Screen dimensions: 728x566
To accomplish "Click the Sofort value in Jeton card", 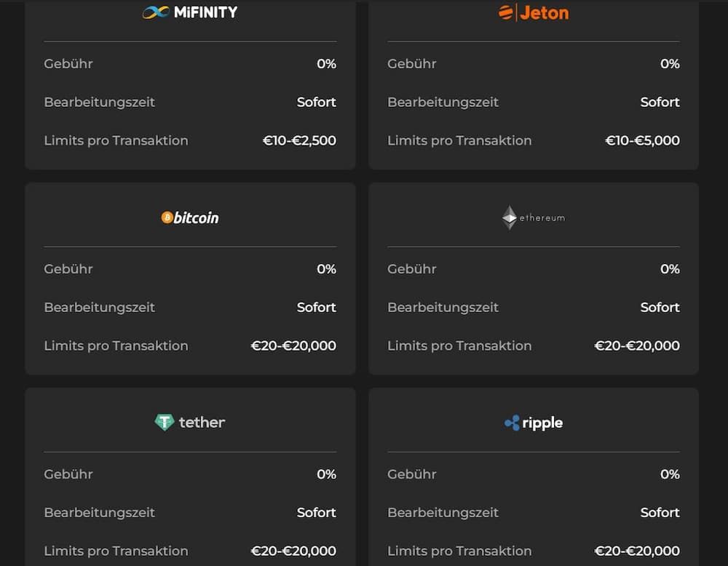I will (x=660, y=102).
